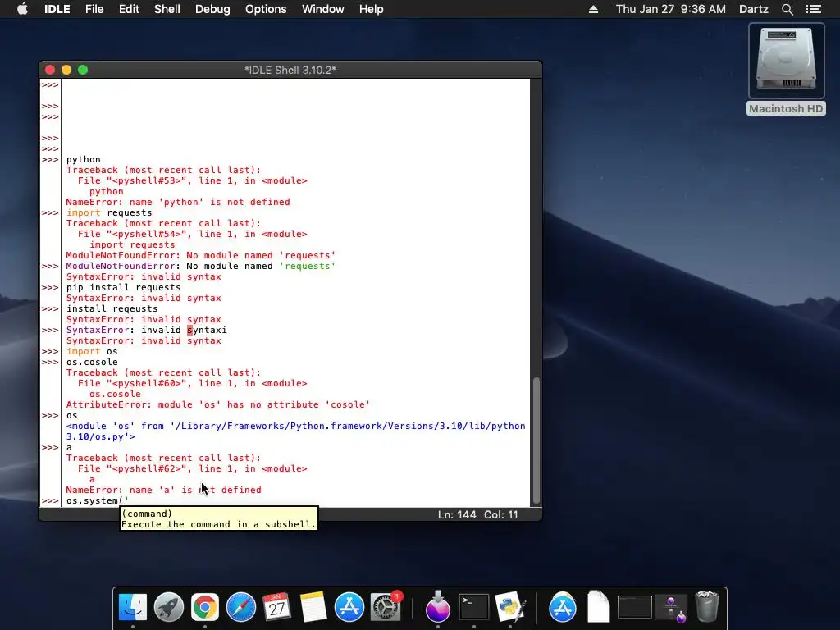Open Terminal from the dock

474,608
